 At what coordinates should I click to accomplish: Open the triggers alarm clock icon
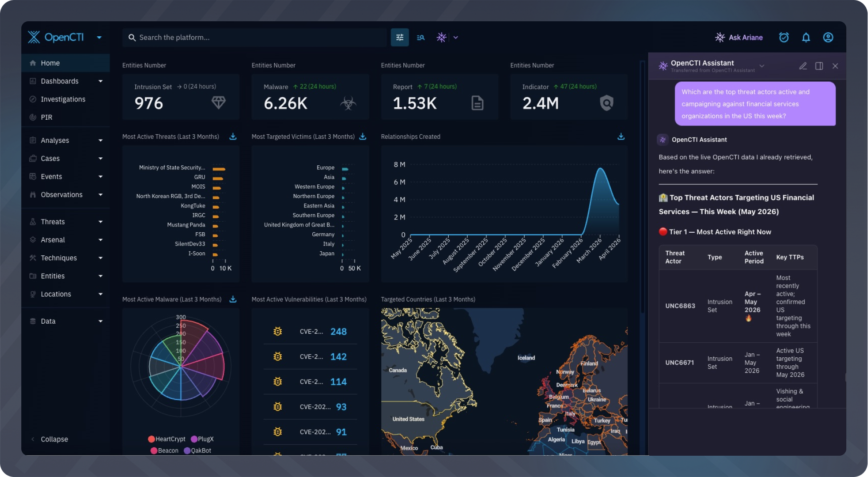pyautogui.click(x=784, y=38)
